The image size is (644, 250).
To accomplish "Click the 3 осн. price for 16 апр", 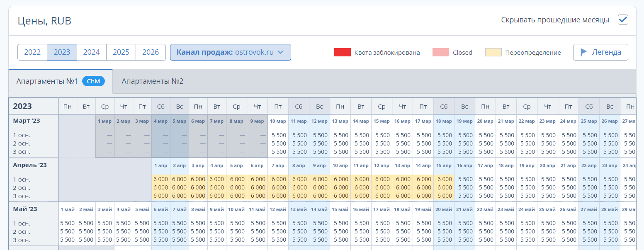I will [x=466, y=196].
